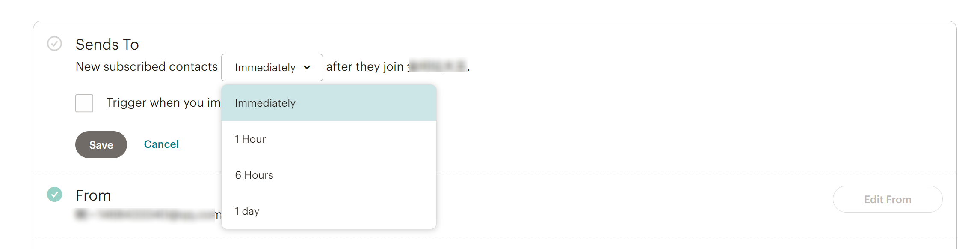The height and width of the screenshot is (249, 980).
Task: Click the grey Sends To checkmark icon
Action: click(x=54, y=44)
